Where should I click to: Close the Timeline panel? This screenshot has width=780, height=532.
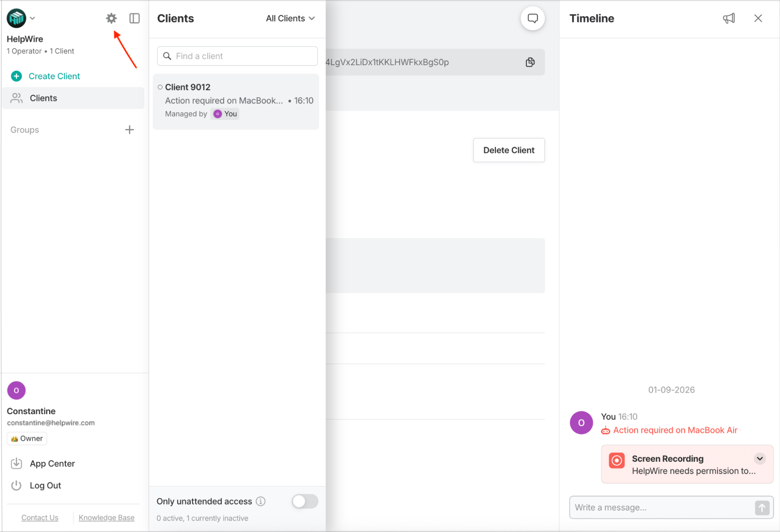pyautogui.click(x=758, y=18)
